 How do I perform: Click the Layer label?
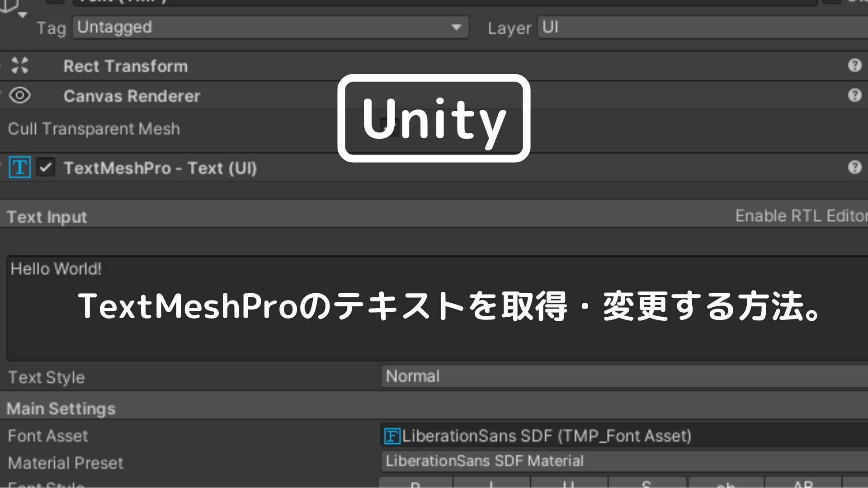pyautogui.click(x=509, y=28)
